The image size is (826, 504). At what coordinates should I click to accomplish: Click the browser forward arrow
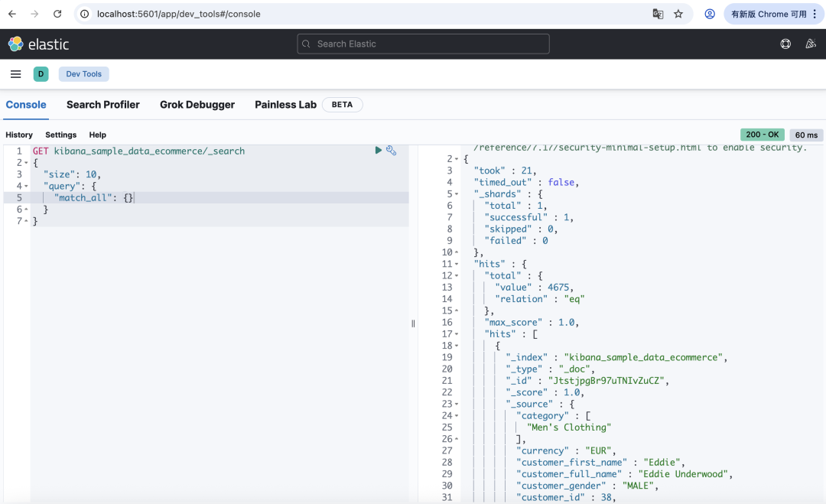[34, 15]
